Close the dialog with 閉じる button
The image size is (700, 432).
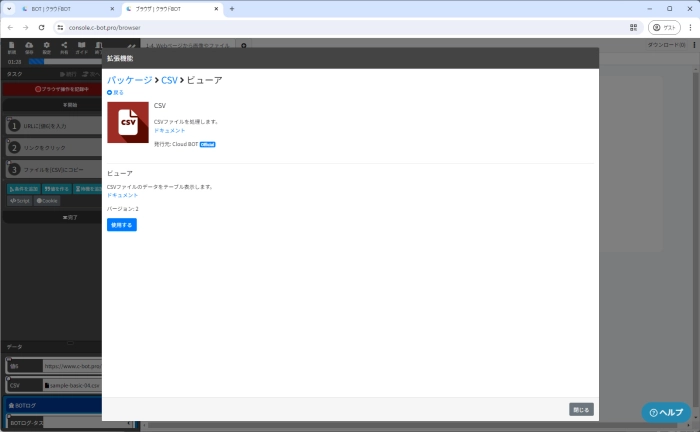click(x=581, y=409)
